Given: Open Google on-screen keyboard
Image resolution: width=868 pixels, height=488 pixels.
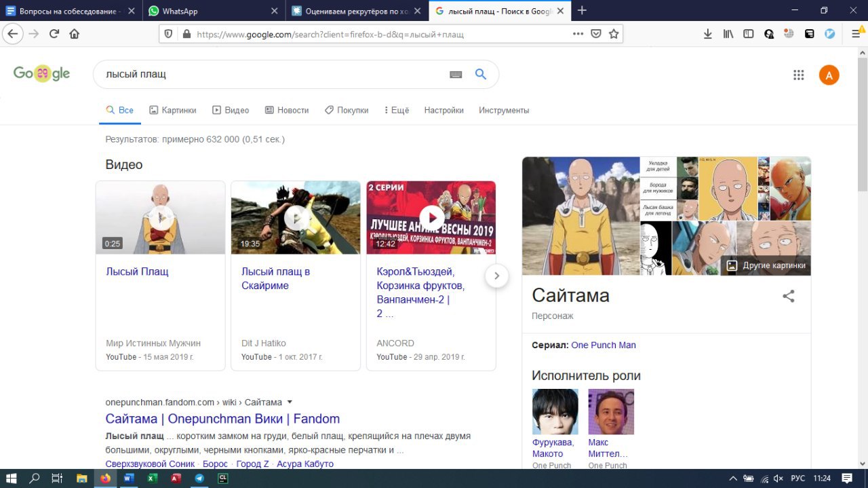Looking at the screenshot, I should [456, 75].
